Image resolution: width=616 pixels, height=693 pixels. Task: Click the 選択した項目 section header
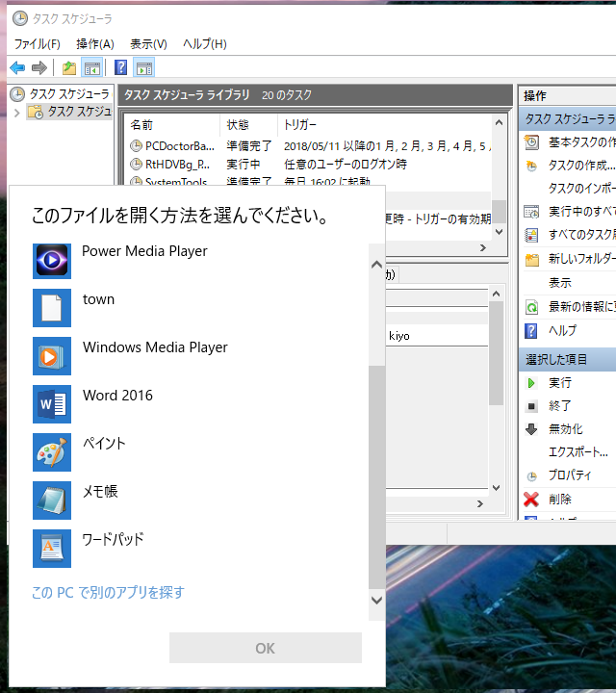(x=568, y=360)
